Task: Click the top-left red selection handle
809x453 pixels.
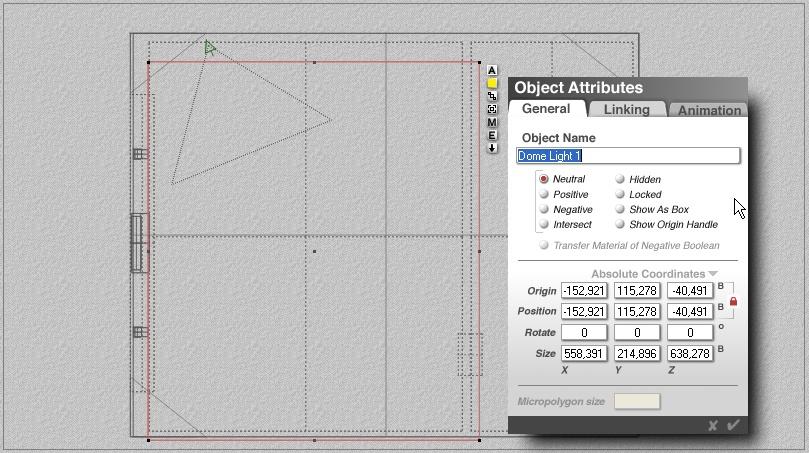Action: tap(149, 62)
